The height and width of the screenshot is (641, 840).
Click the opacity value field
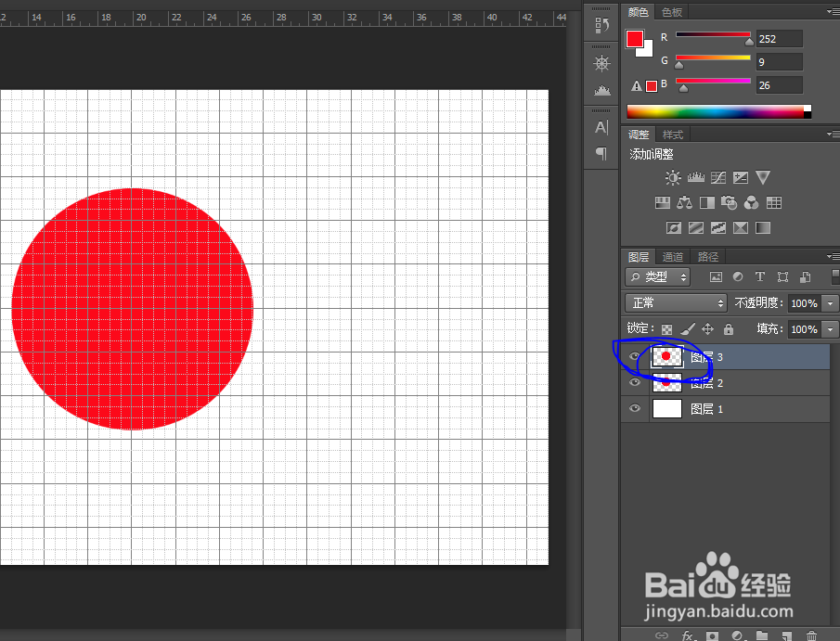tap(805, 303)
